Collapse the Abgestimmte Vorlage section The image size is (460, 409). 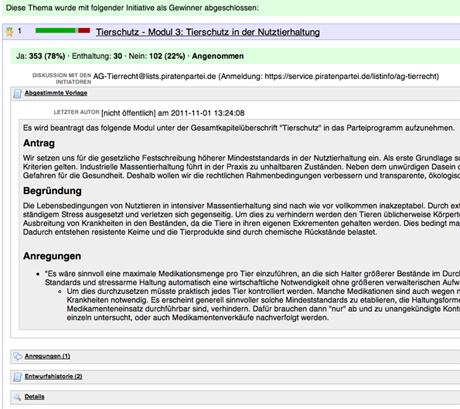56,93
